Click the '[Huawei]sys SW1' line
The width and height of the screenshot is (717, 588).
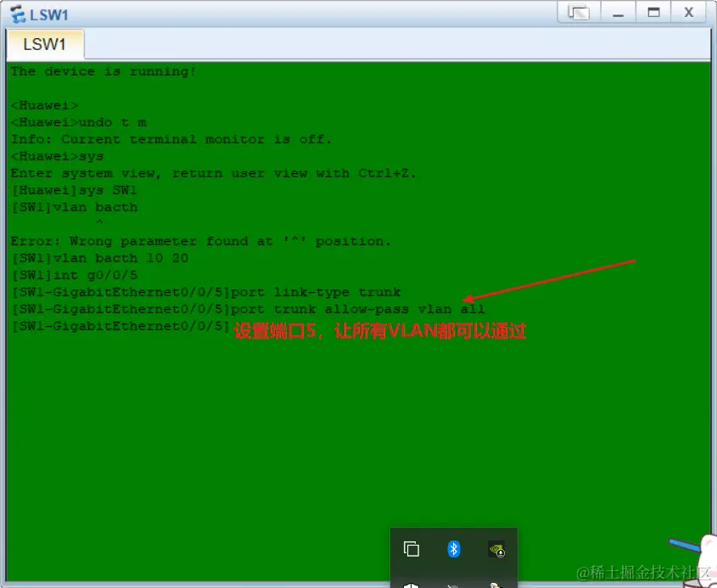click(74, 190)
